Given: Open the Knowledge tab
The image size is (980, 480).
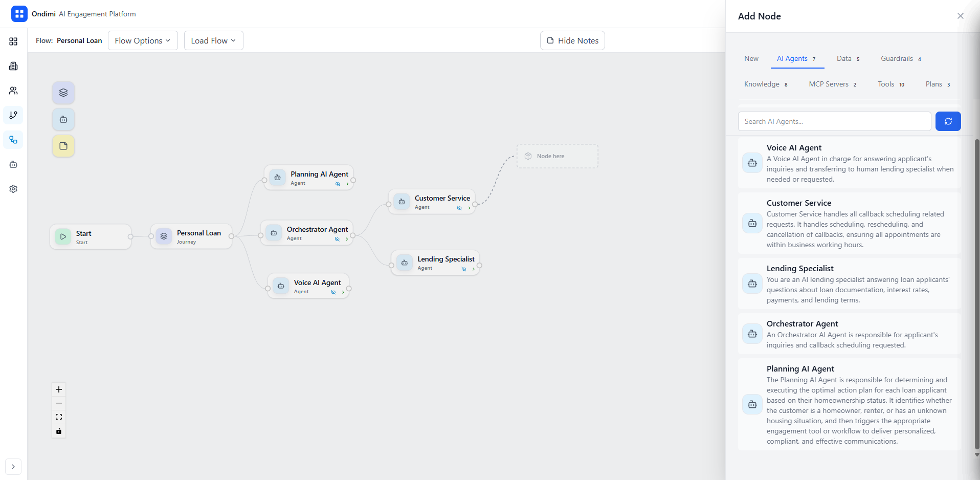Looking at the screenshot, I should [762, 84].
